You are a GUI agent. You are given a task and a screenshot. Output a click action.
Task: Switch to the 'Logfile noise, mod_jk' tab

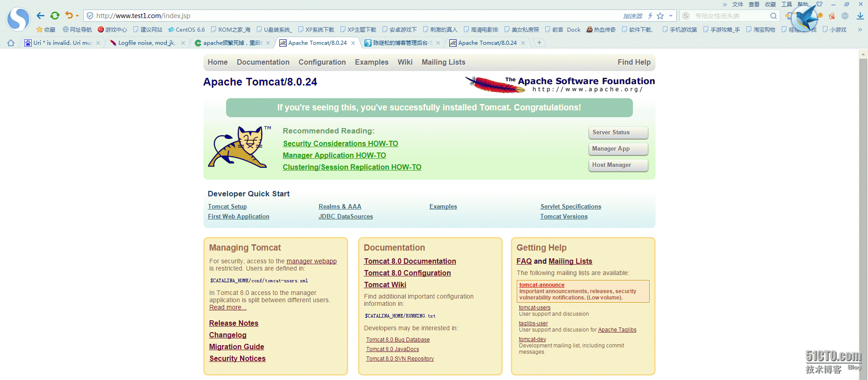147,43
